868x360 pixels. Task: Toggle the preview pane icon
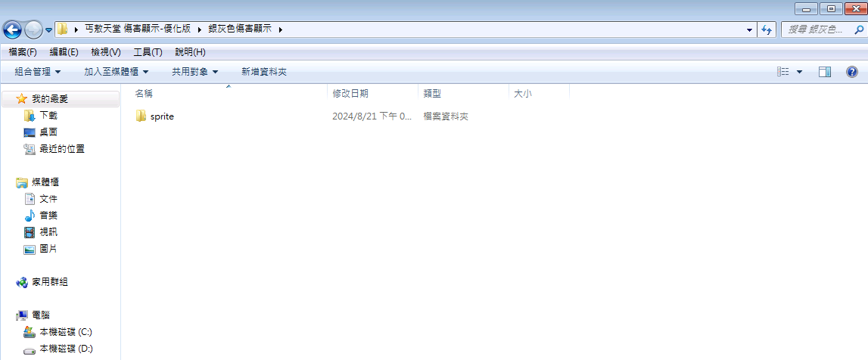point(825,72)
